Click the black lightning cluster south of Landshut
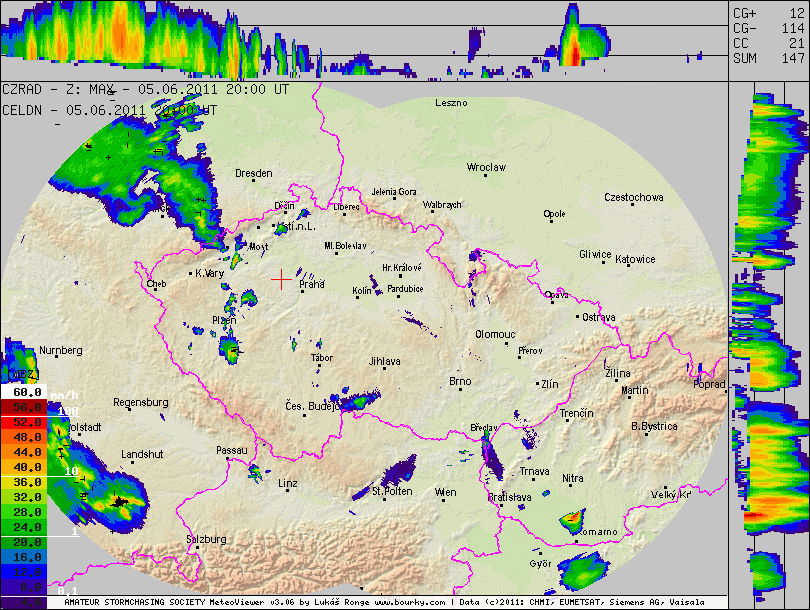The height and width of the screenshot is (610, 810). pyautogui.click(x=121, y=501)
